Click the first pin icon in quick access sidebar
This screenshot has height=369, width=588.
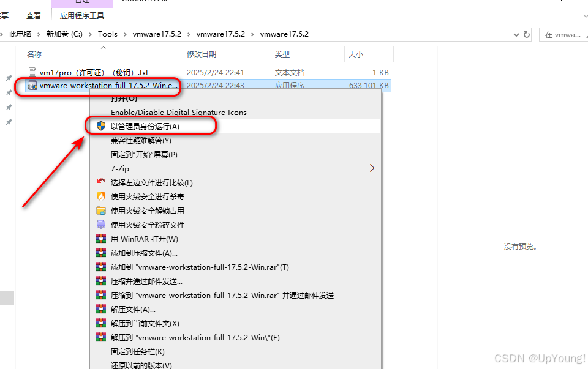(9, 78)
